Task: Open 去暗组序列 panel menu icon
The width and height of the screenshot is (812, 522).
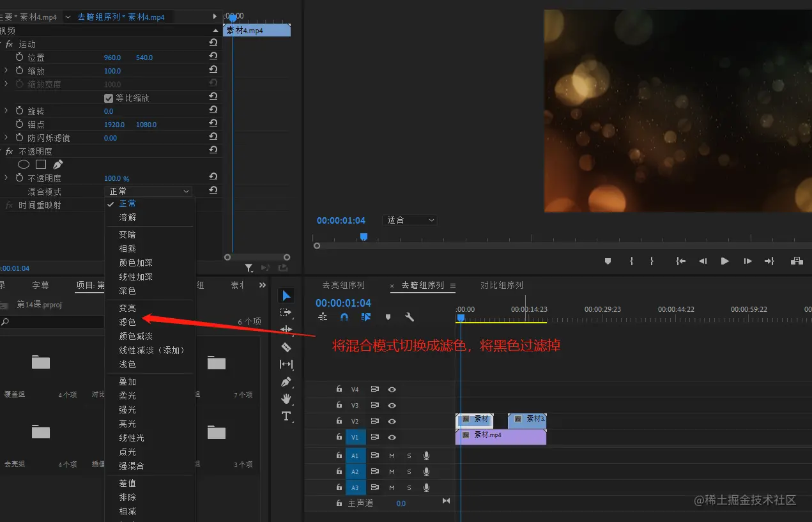Action: (453, 286)
